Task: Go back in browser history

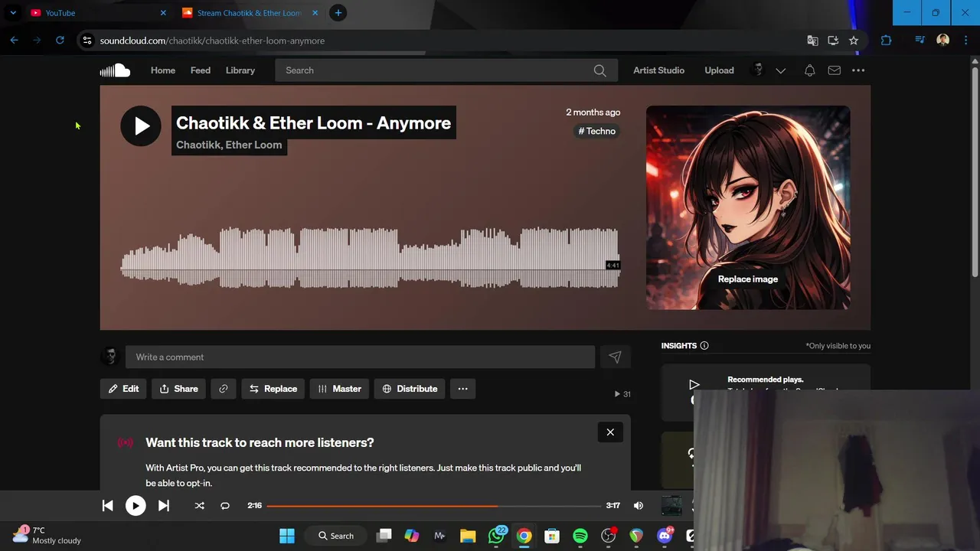Action: pyautogui.click(x=14, y=41)
